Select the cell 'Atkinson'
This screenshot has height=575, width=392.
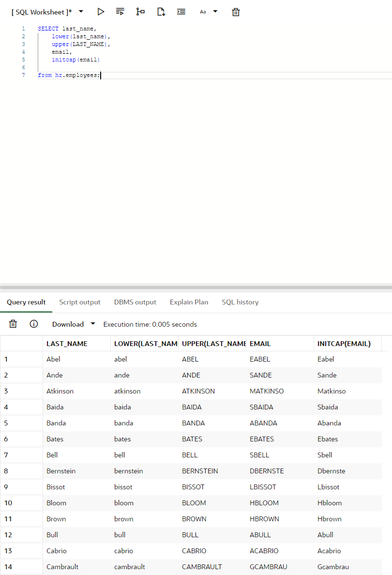tap(76, 391)
